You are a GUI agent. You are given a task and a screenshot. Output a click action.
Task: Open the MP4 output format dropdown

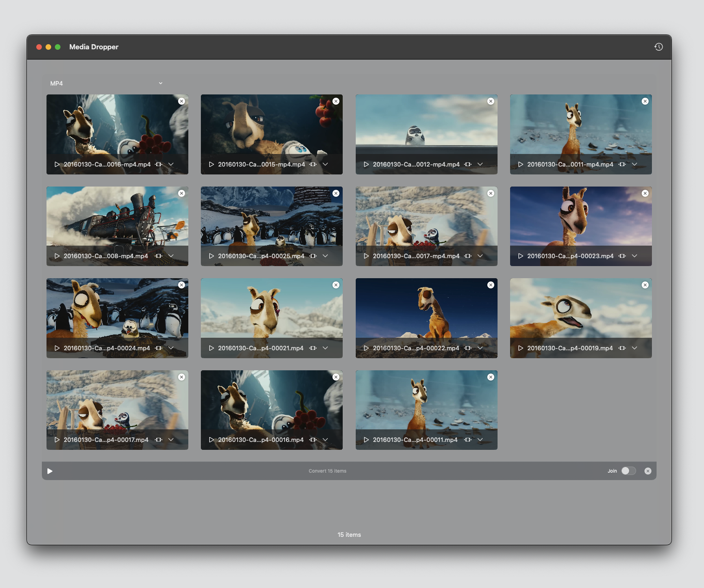[x=106, y=83]
